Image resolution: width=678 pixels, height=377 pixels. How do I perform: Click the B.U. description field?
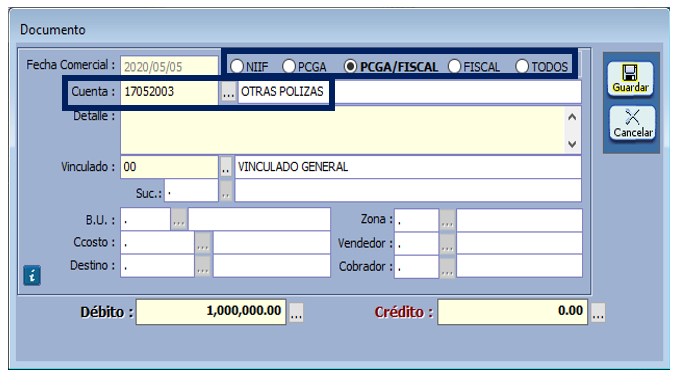point(259,220)
